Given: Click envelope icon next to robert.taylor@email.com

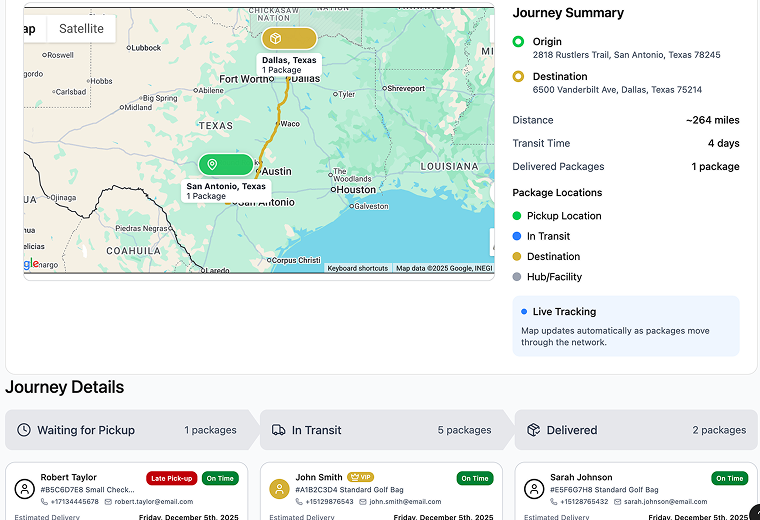Looking at the screenshot, I should pyautogui.click(x=109, y=502).
